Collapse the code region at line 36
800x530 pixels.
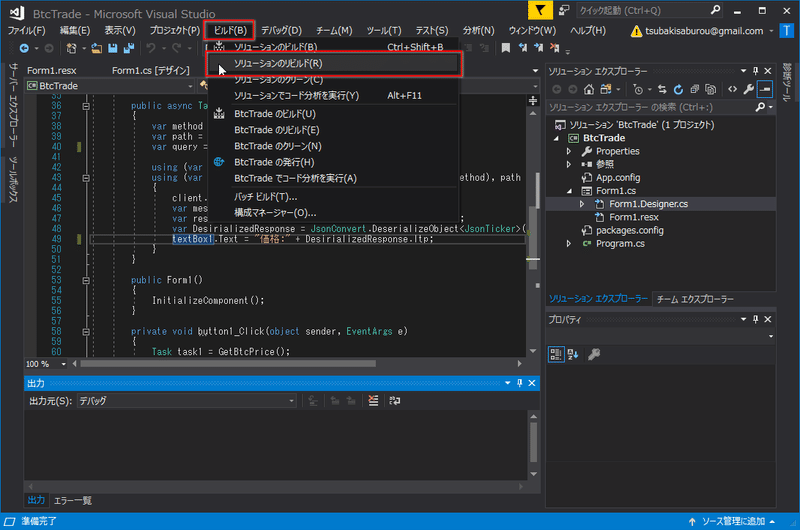[86, 106]
